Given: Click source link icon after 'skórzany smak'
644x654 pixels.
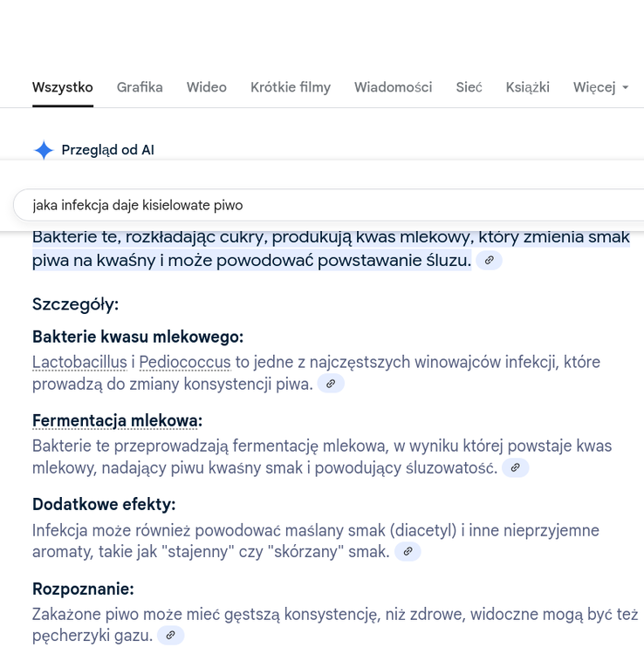Looking at the screenshot, I should tap(408, 551).
